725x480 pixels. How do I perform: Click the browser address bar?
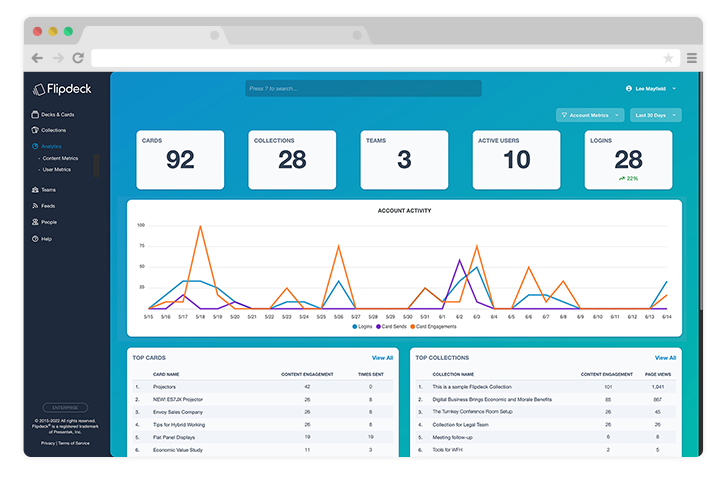tap(386, 58)
